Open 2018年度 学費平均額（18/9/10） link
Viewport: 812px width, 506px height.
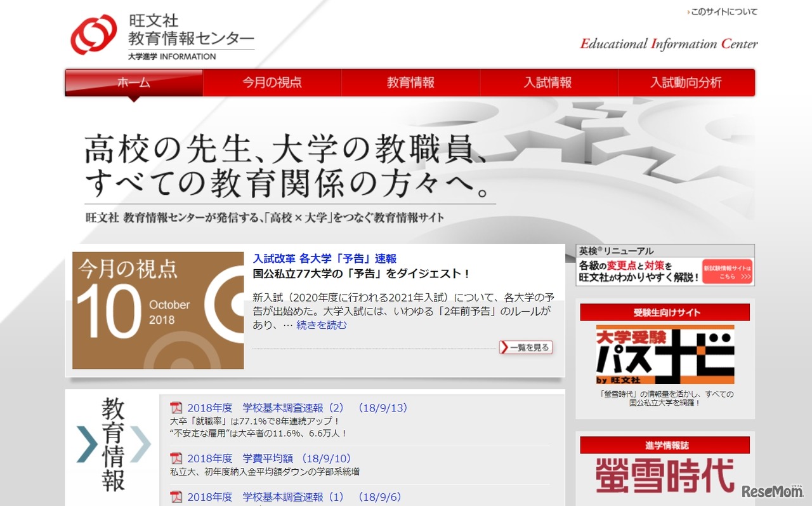pos(269,458)
